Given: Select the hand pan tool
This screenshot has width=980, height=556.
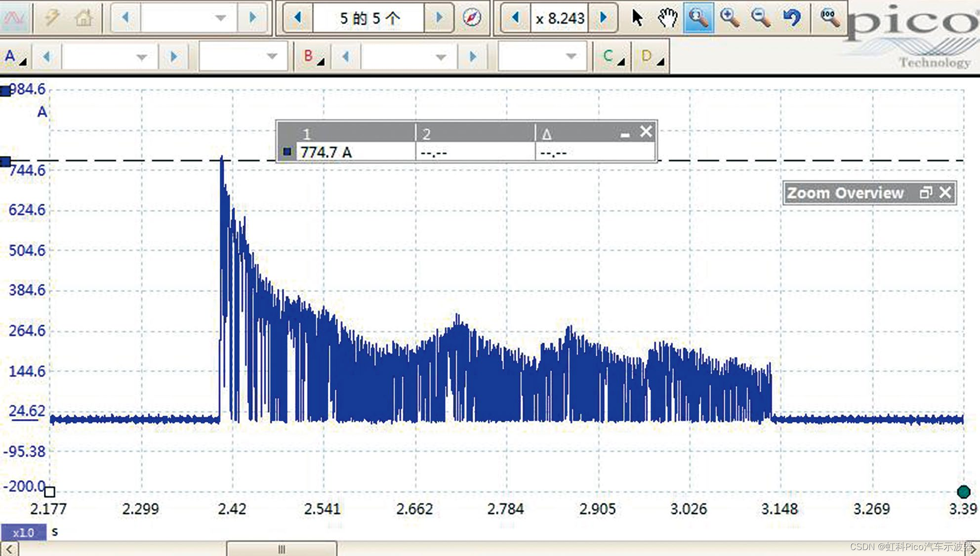Looking at the screenshot, I should 667,18.
